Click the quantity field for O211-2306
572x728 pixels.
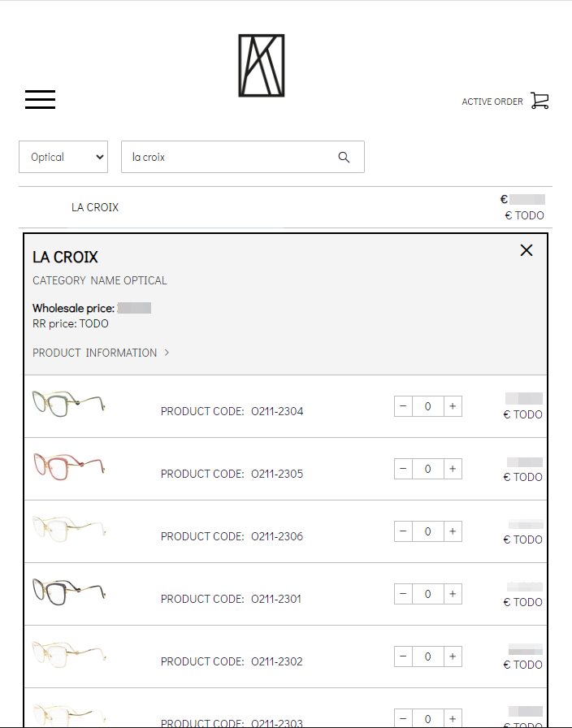428,531
